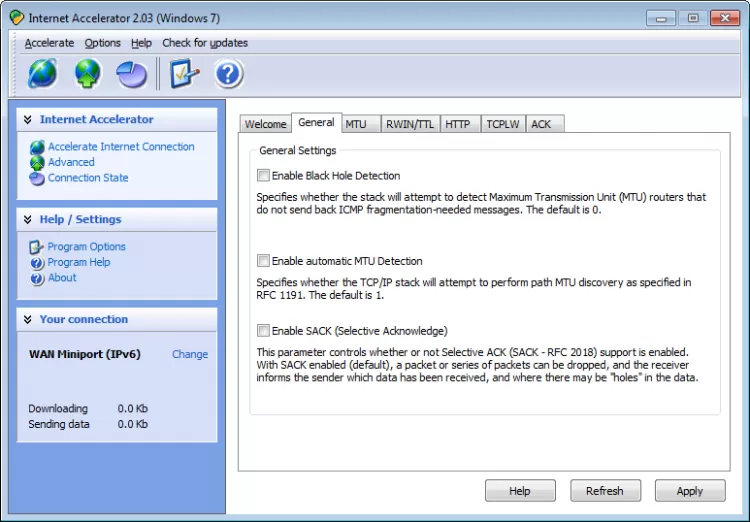Open the Options menu
Screen dimensions: 750x522
[102, 43]
